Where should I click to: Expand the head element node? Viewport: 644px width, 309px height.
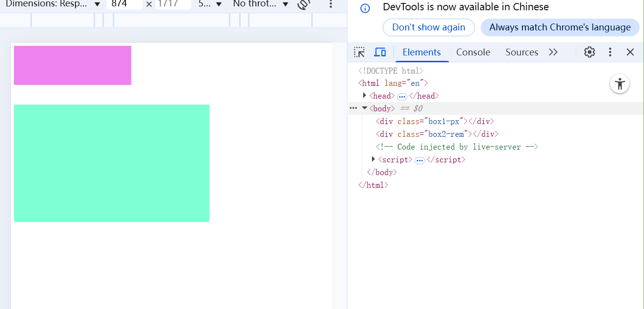tap(364, 95)
